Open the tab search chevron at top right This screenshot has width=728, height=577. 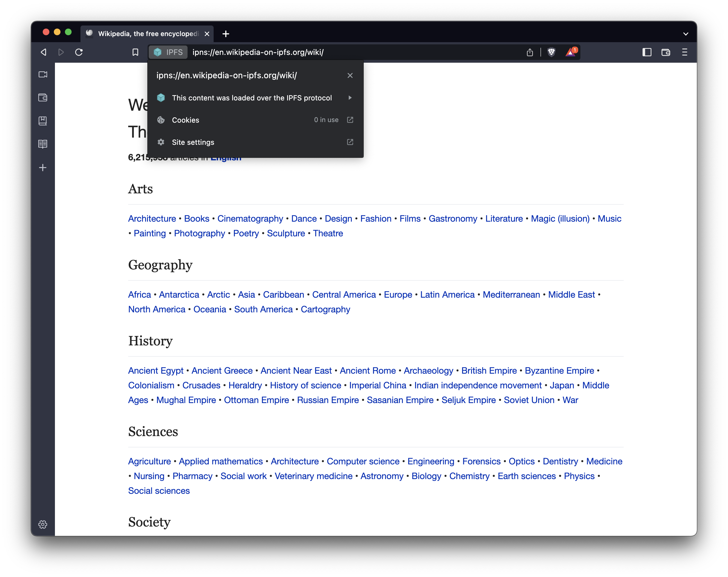coord(686,34)
